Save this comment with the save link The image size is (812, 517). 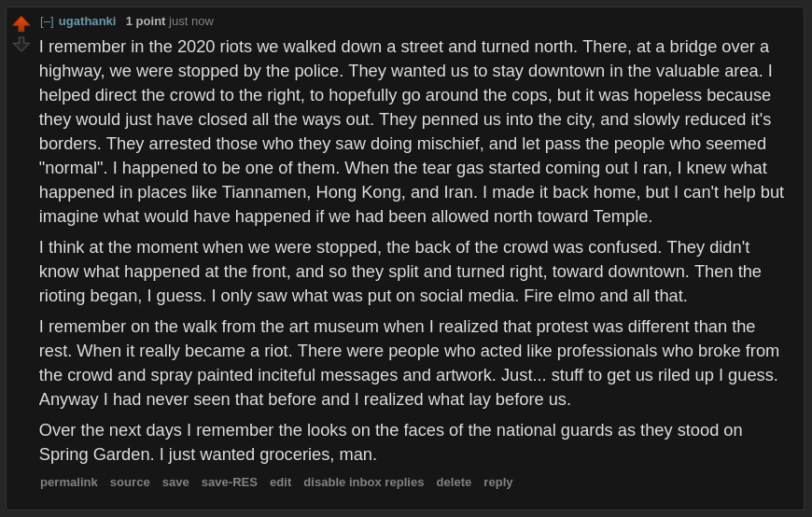tap(175, 482)
